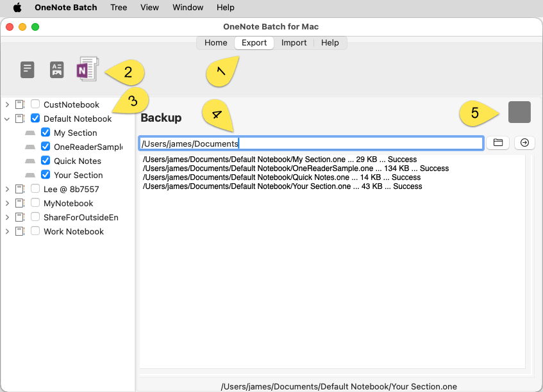Click the backup folder path input field
The image size is (543, 392).
pyautogui.click(x=311, y=143)
